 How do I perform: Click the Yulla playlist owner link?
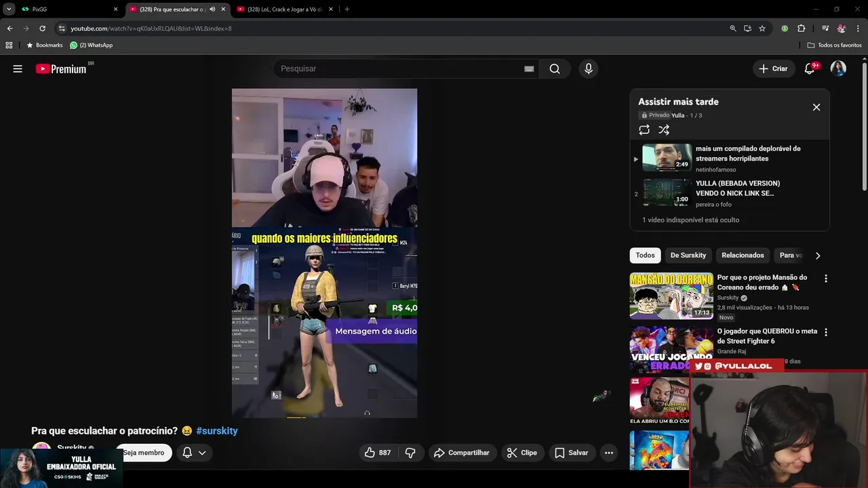[x=677, y=115]
